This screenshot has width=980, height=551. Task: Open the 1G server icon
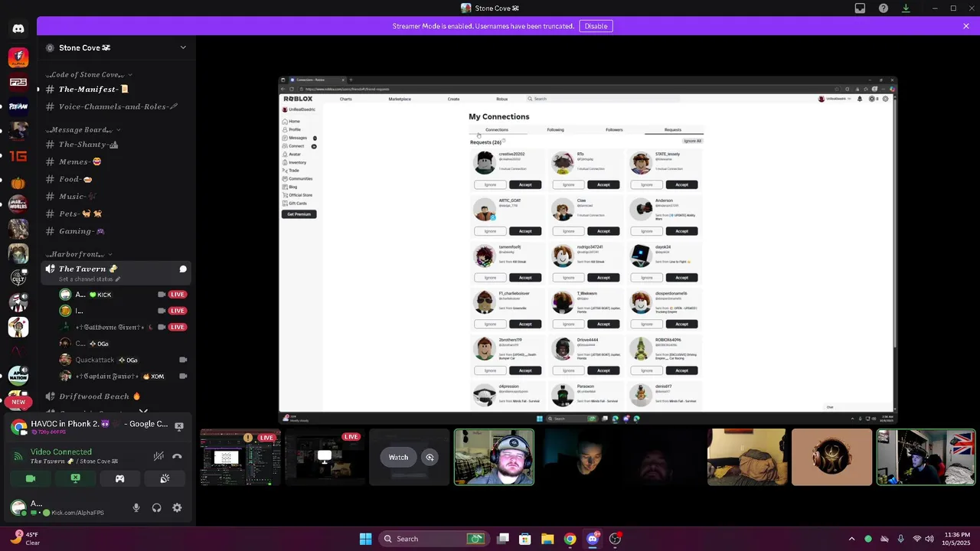pos(18,156)
